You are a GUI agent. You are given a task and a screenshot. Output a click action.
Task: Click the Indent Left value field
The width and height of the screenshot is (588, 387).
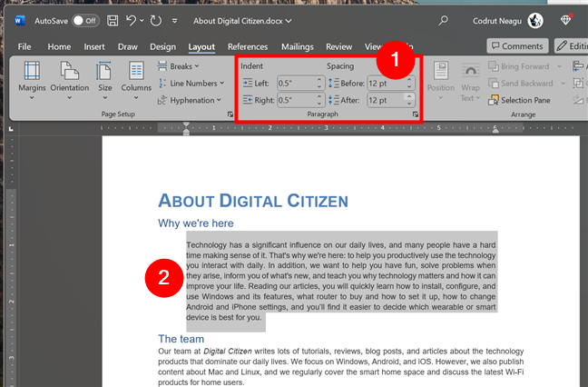(297, 84)
